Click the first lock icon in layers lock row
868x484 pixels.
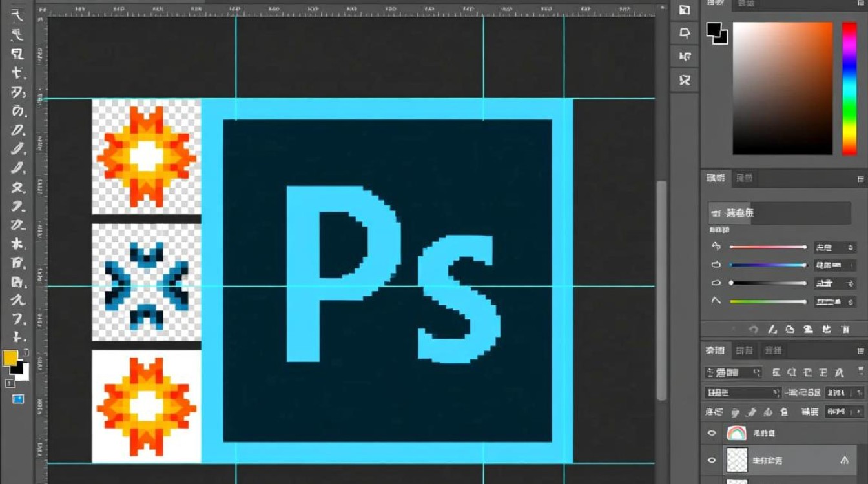coord(734,412)
